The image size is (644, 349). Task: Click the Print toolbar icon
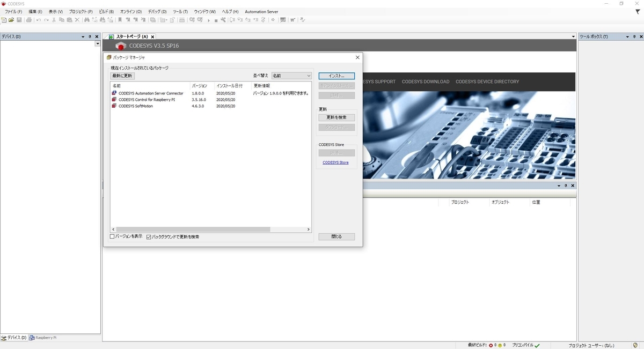[x=29, y=20]
